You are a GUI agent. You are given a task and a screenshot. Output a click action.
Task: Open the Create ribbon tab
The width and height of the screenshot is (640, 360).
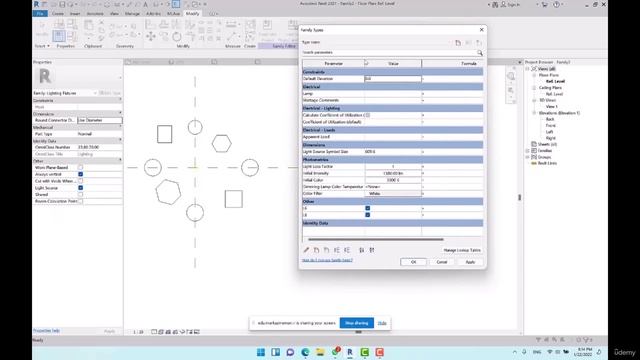pyautogui.click(x=58, y=13)
